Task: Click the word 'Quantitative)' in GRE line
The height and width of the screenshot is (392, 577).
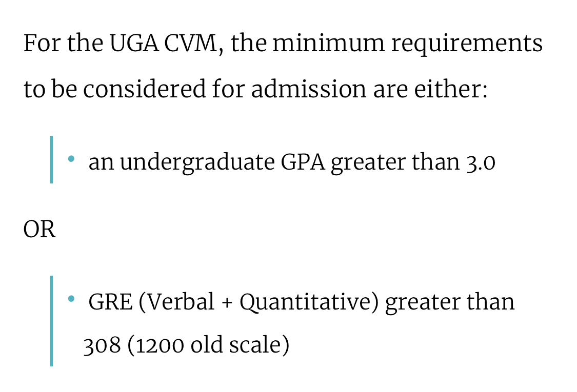Action: pyautogui.click(x=309, y=303)
